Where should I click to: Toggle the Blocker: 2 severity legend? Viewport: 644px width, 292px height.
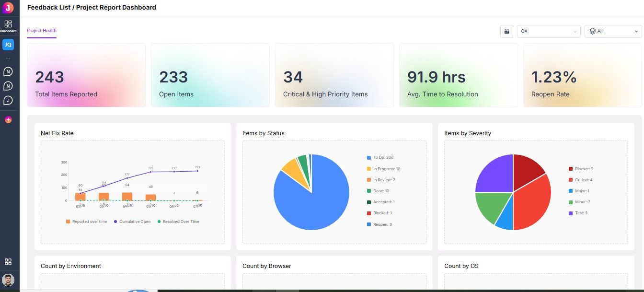pos(581,169)
